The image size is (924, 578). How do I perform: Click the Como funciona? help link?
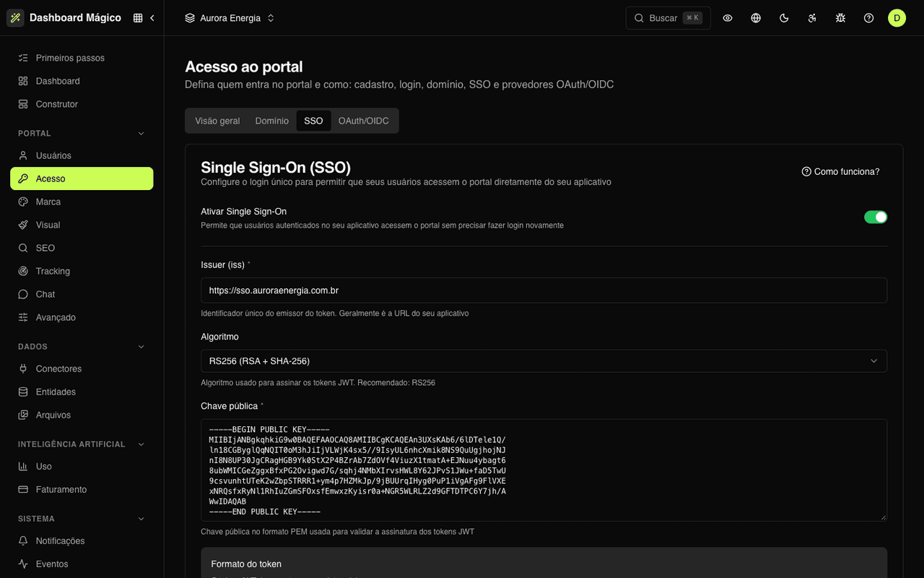[x=840, y=172]
